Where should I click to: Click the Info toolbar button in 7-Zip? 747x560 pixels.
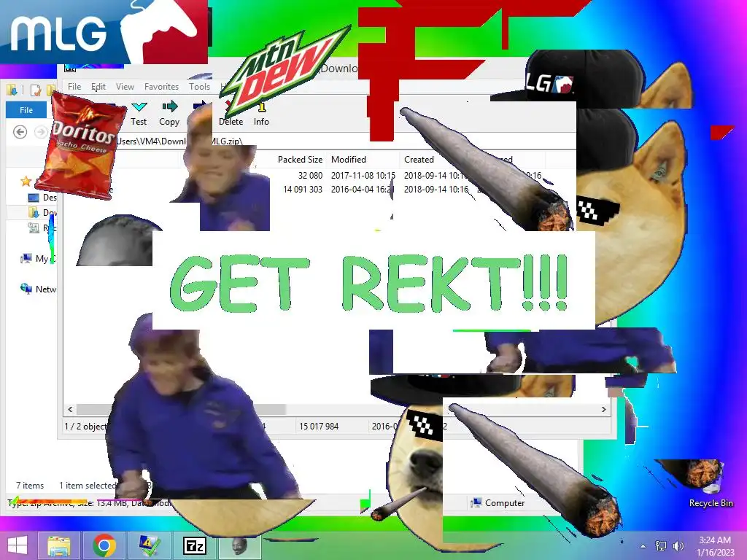(x=261, y=113)
